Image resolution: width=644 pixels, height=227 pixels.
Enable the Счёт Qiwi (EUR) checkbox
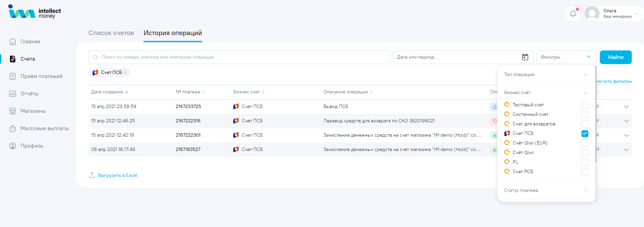click(585, 143)
